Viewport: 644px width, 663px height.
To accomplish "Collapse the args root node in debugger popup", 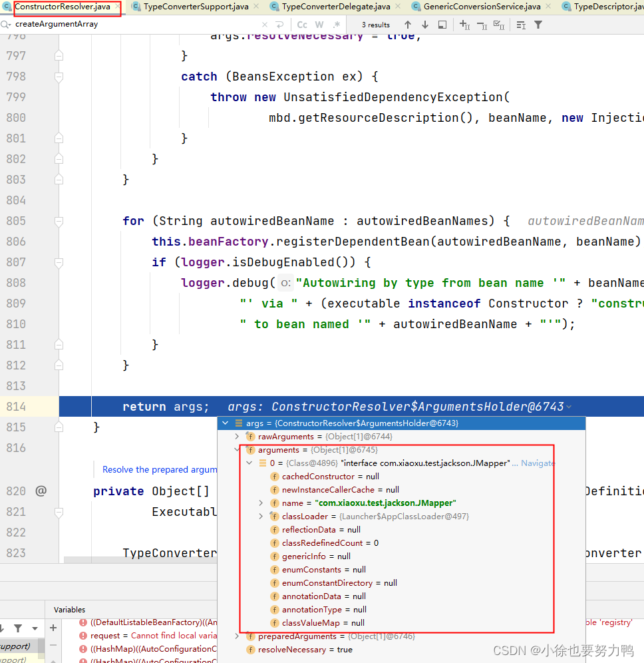I will [x=226, y=423].
